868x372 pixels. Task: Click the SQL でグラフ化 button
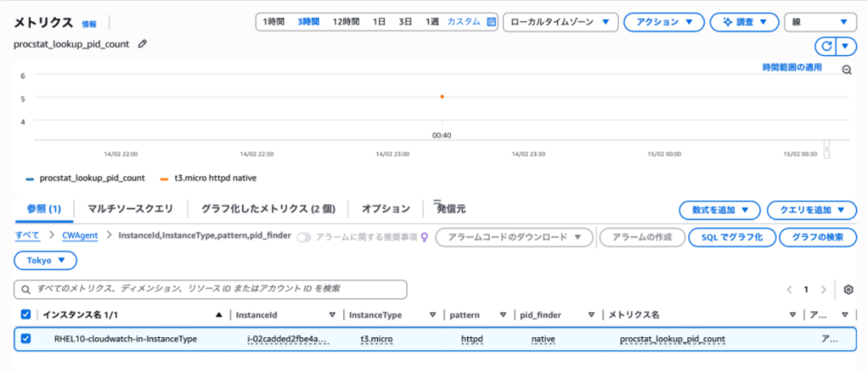coord(731,237)
